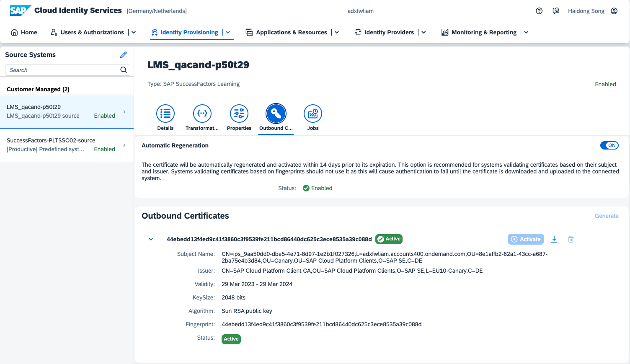Viewport: 630px width, 364px height.
Task: Expand the Identity Providers dropdown arrow
Action: point(423,32)
